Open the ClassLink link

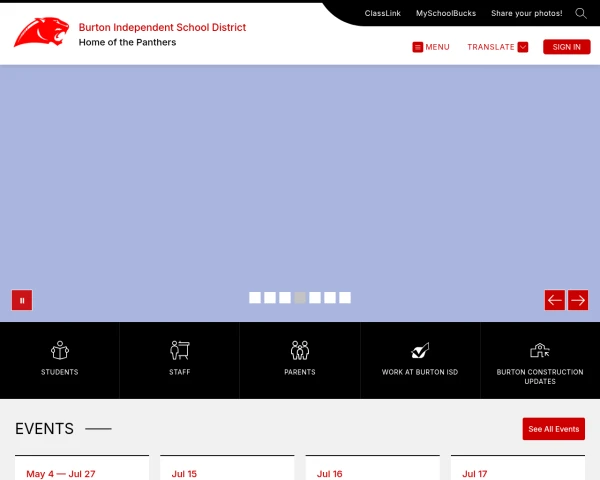pos(383,13)
